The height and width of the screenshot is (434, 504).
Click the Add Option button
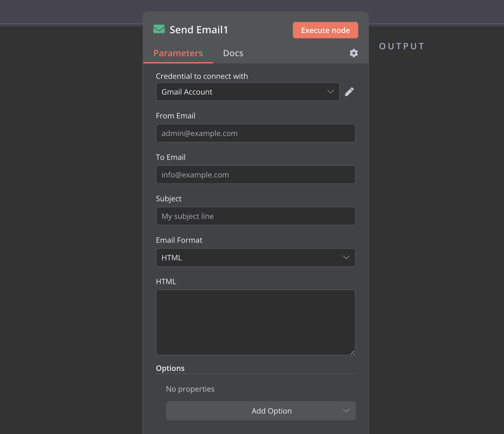coord(261,411)
